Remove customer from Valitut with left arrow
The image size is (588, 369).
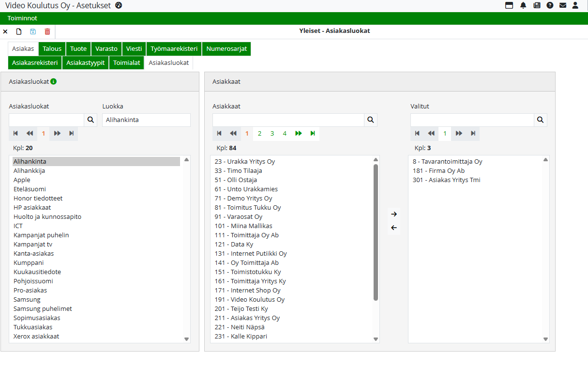pos(394,228)
